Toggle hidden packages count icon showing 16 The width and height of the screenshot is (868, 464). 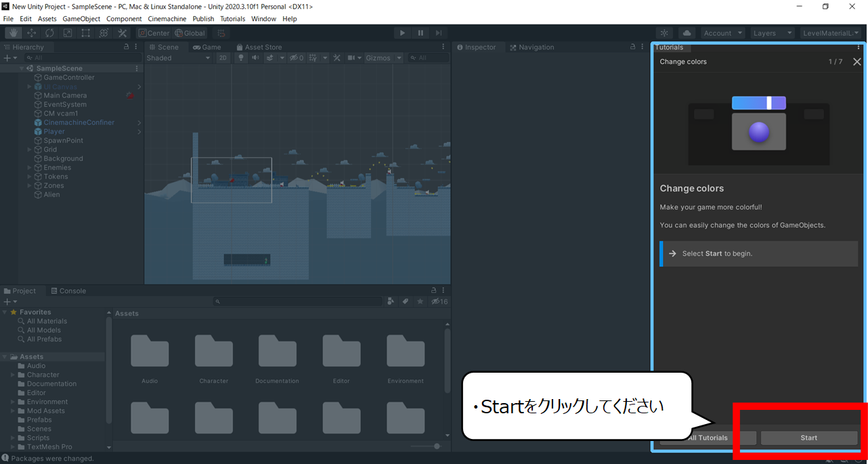click(x=439, y=302)
